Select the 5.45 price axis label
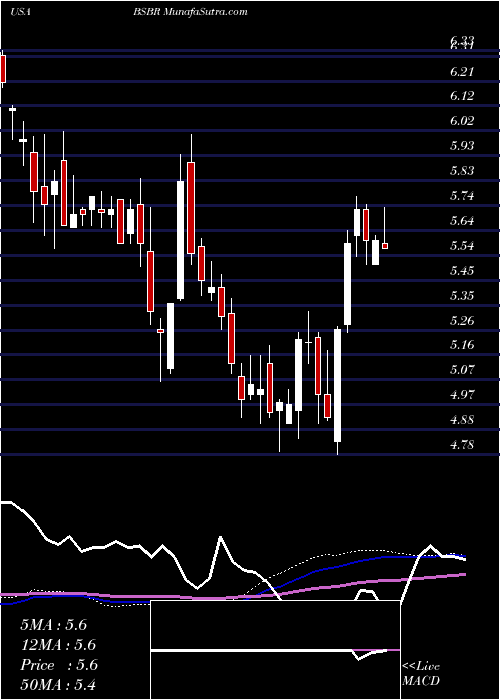 [x=462, y=271]
